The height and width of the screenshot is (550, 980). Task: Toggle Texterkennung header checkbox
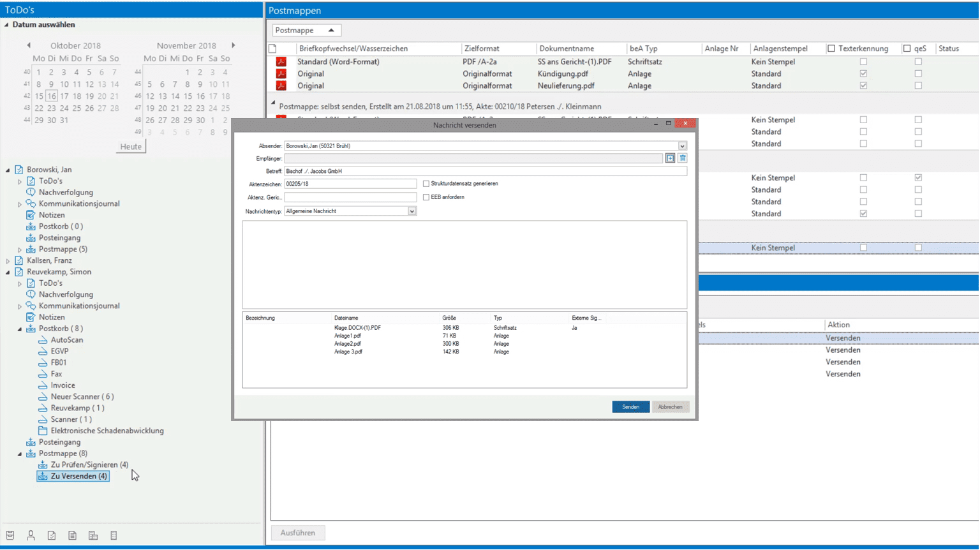click(x=831, y=48)
